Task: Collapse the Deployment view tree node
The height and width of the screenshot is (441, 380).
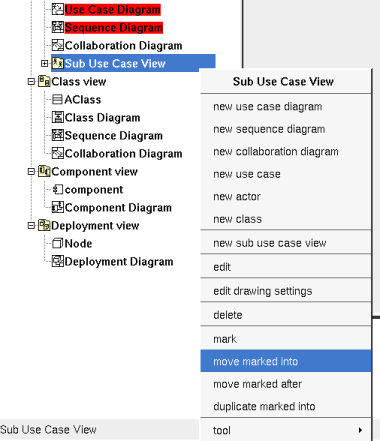Action: tap(31, 225)
